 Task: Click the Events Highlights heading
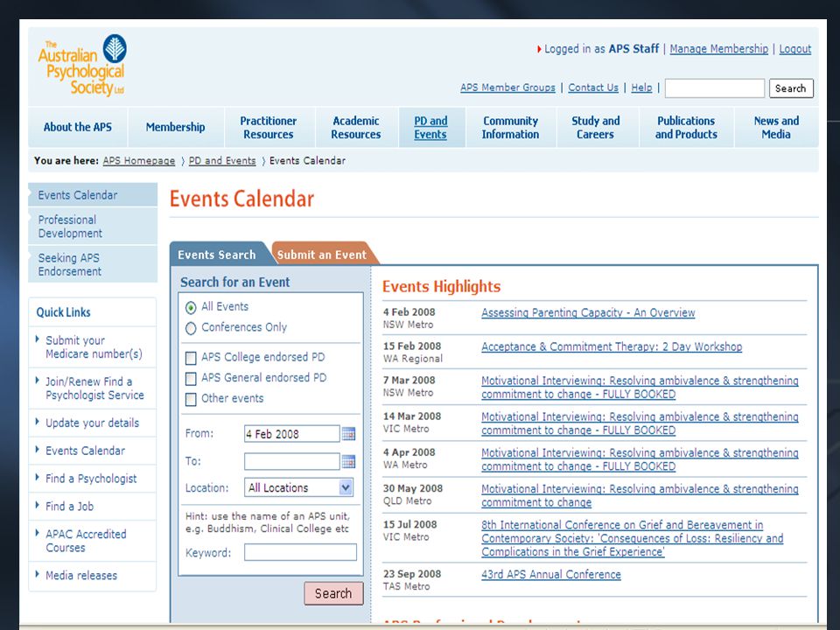441,287
